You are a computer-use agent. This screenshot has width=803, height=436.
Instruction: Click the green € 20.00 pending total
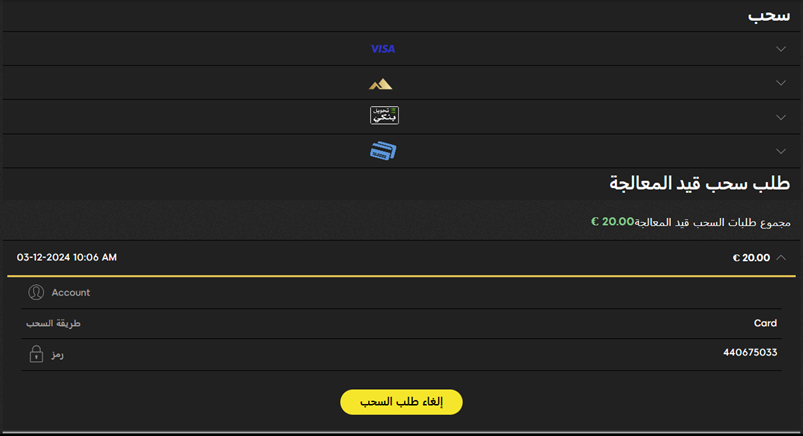[x=612, y=221]
